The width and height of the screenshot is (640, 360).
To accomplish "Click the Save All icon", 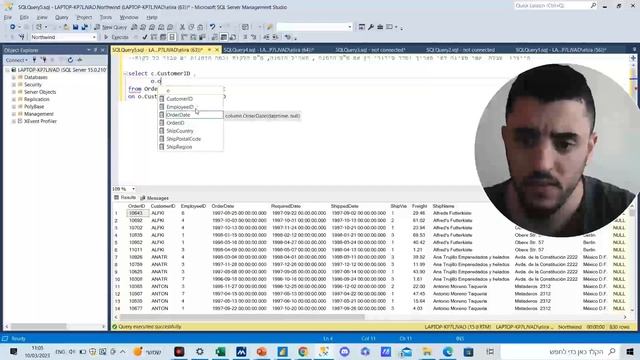I will 84,27.
